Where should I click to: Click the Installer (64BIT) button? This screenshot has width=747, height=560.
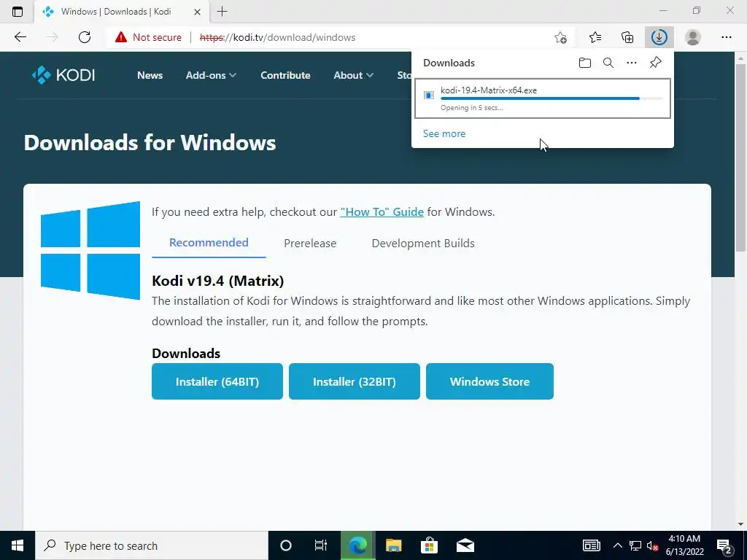tap(217, 381)
